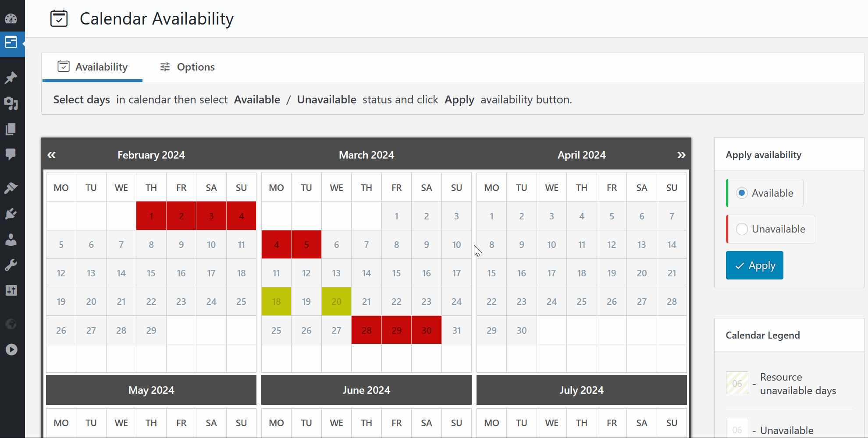Select April 30 in the calendar
This screenshot has width=868, height=438.
(522, 330)
